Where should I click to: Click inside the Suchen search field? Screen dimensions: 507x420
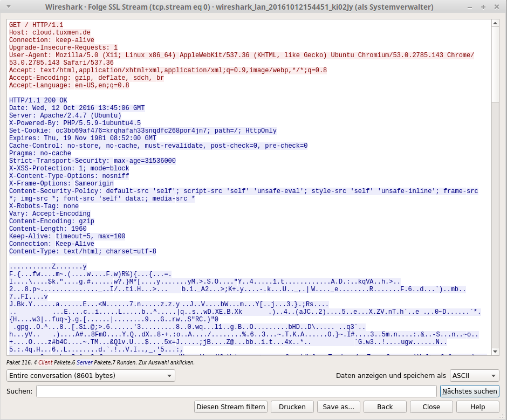[x=237, y=391]
